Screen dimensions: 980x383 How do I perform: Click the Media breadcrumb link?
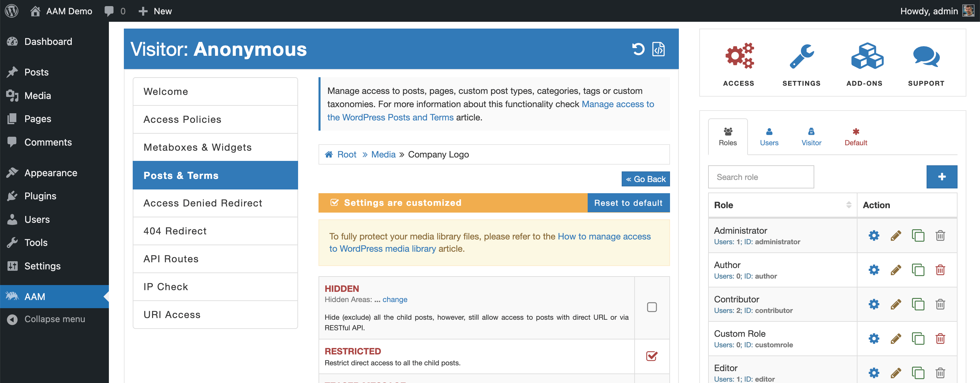(383, 154)
